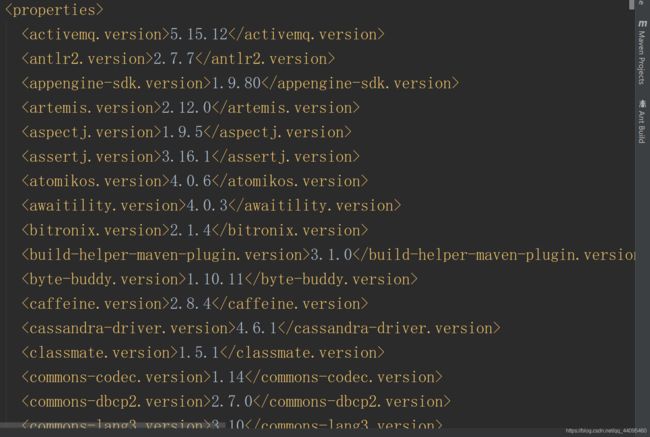Screen dimensions: 650x437
Task: Select the appengine-sdk version value 1.9.80
Action: [x=236, y=83]
